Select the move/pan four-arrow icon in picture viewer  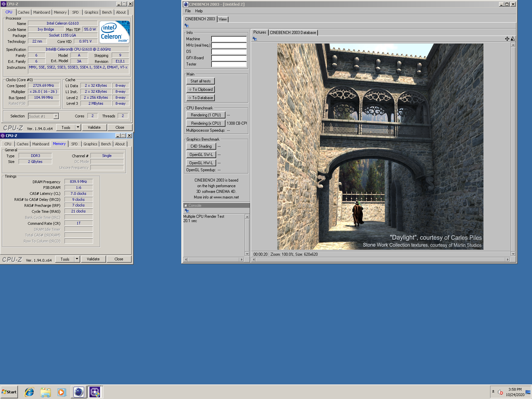pos(507,39)
